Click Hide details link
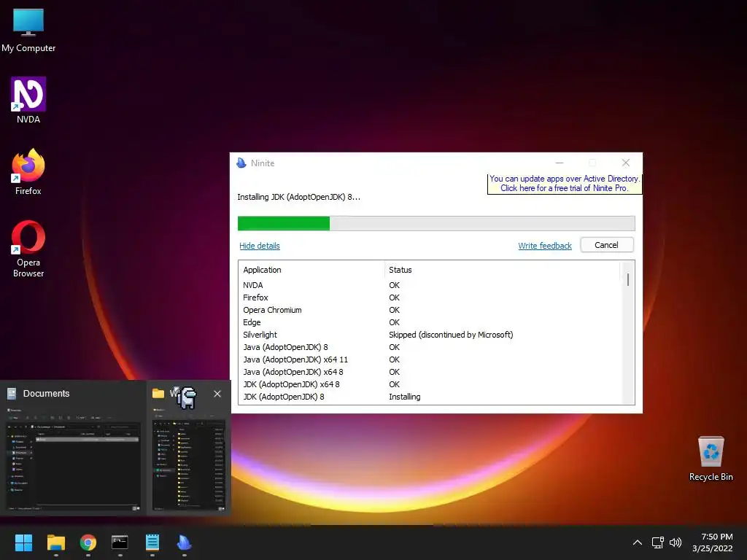The image size is (747, 560). (260, 246)
